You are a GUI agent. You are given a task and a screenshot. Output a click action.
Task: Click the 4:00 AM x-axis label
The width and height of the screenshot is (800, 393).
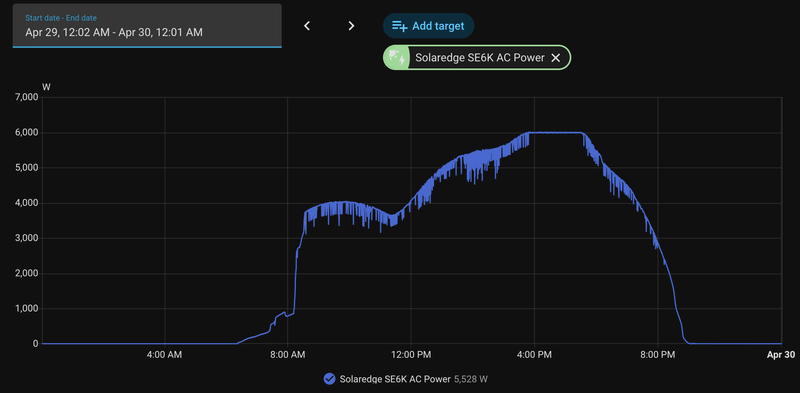tap(164, 355)
